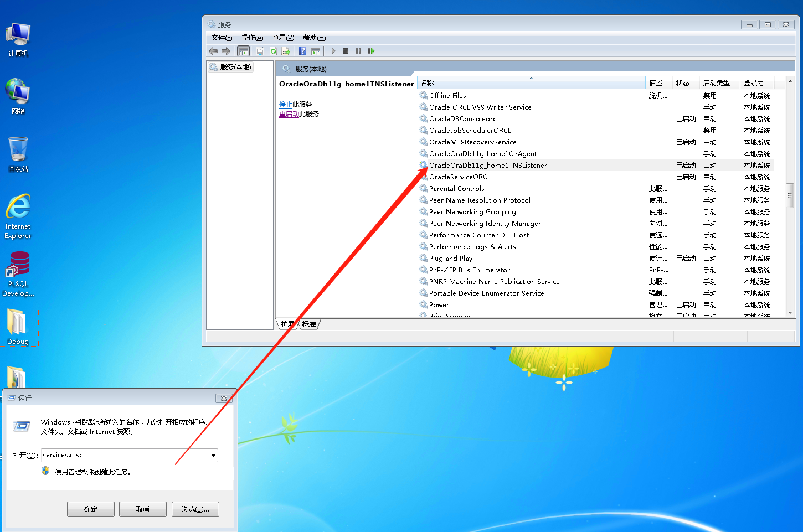Screen dimensions: 803x532
Task: Click 取消 in the Run dialog
Action: (143, 509)
